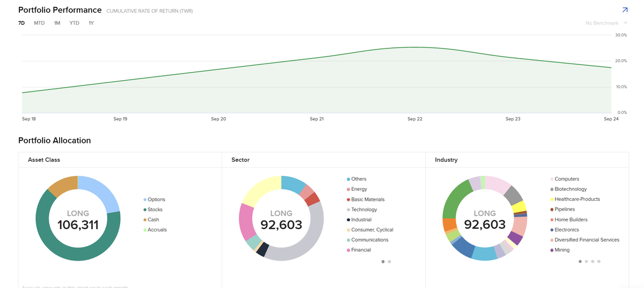Click the Industrial sector legend entry
Viewport: 644px width, 288px height.
pos(359,220)
